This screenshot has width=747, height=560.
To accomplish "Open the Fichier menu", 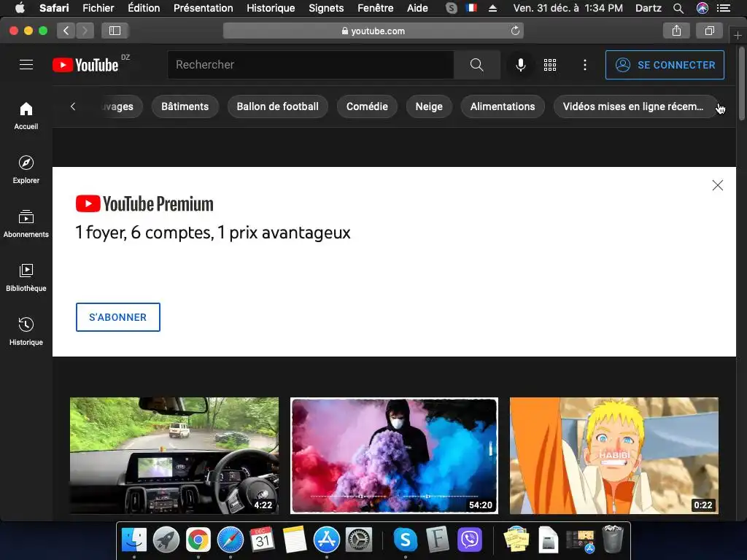I will (x=98, y=8).
